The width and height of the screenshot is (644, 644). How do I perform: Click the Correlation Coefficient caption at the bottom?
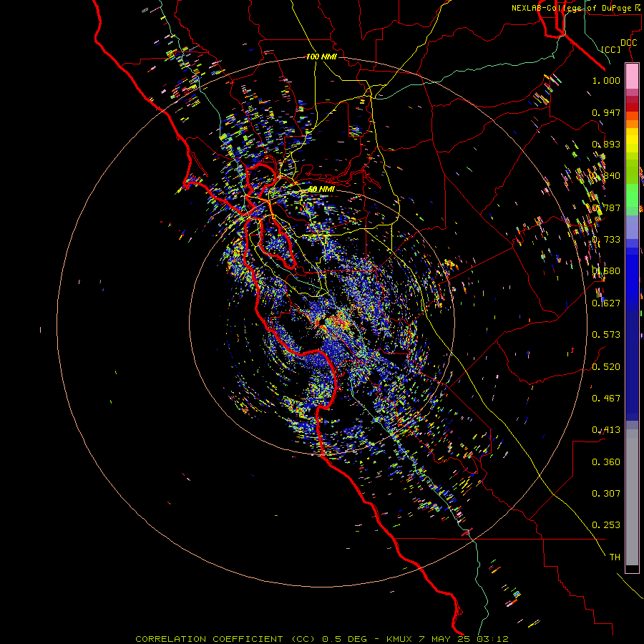(x=322, y=639)
